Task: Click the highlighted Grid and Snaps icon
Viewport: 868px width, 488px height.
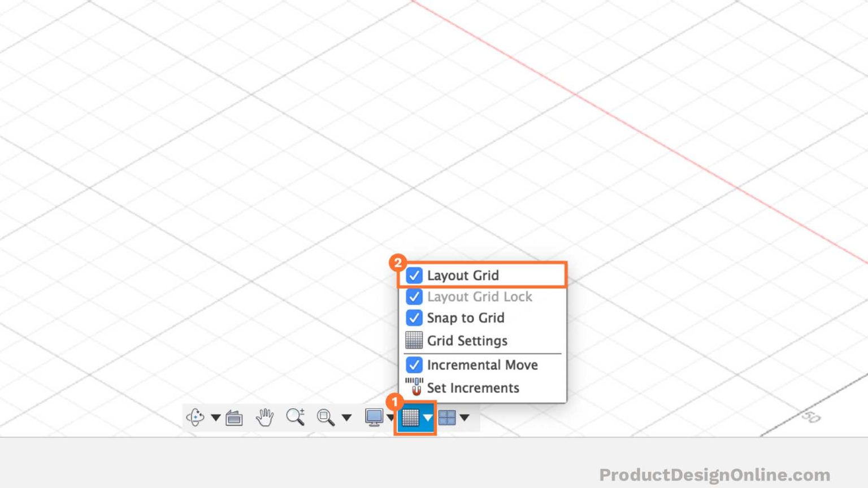Action: 414,419
